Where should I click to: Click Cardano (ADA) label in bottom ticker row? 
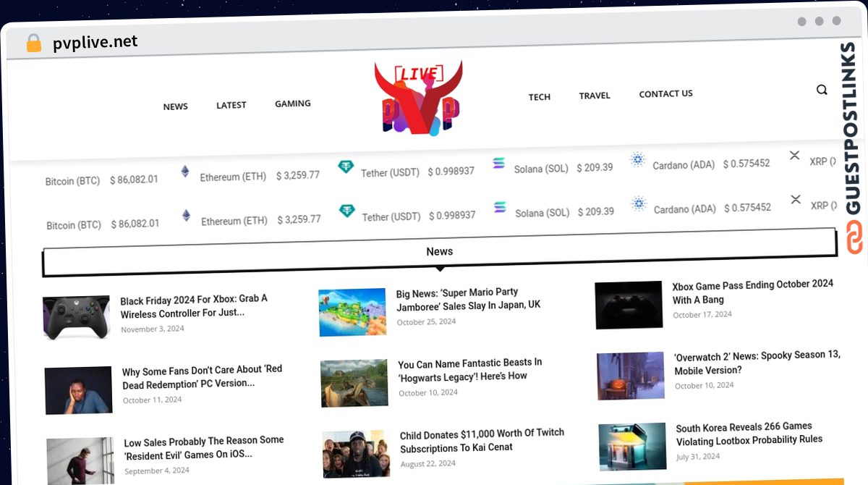click(x=685, y=209)
